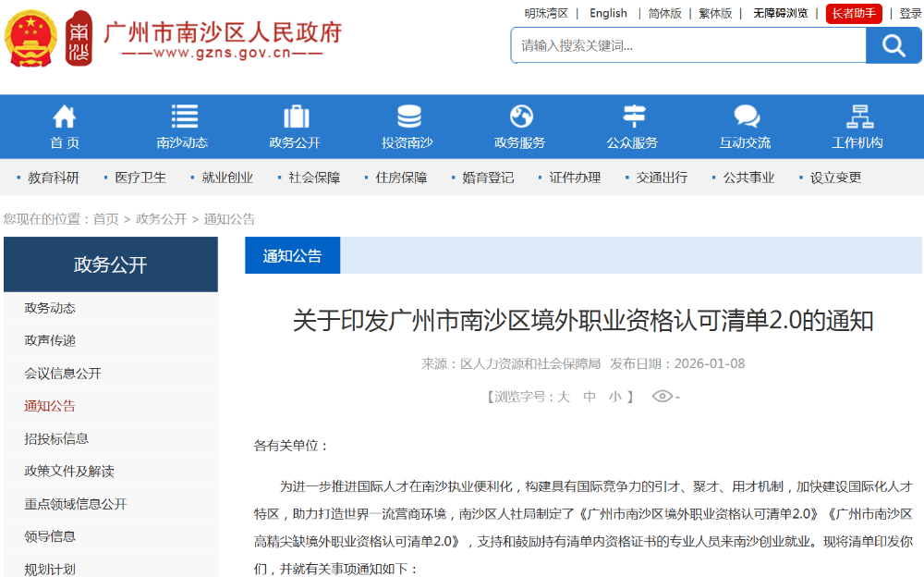Click the 首页 home icon in navigation
This screenshot has height=577, width=924.
click(x=65, y=118)
